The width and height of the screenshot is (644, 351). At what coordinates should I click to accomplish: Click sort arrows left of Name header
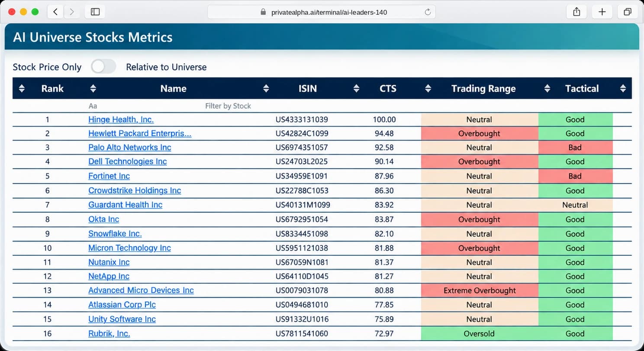(93, 88)
